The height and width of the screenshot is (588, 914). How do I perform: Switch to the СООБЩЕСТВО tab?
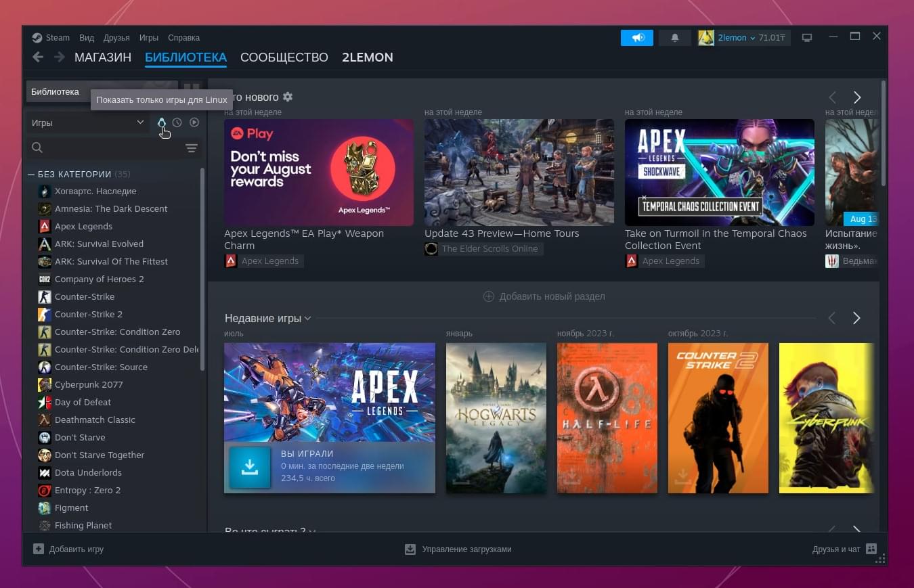click(x=284, y=58)
